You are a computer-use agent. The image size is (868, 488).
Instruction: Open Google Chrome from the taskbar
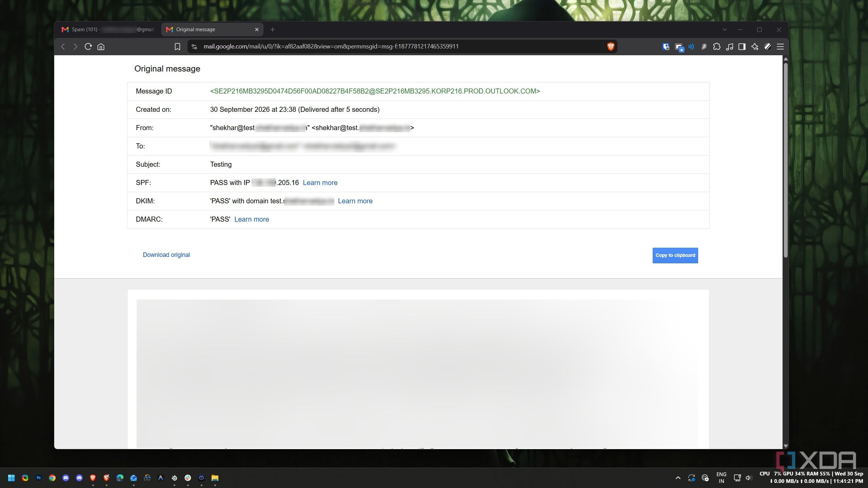click(52, 478)
